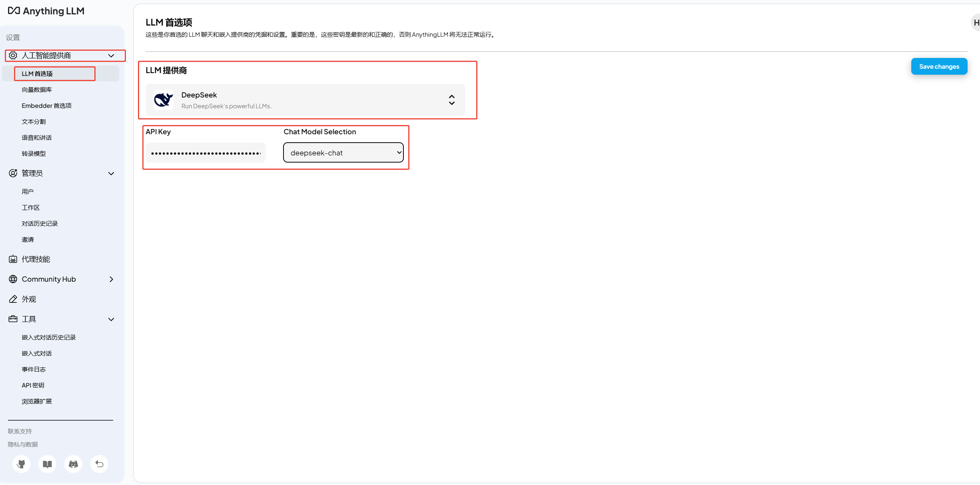Open 向量数据库 settings
Image resolution: width=980 pixels, height=485 pixels.
click(x=37, y=89)
